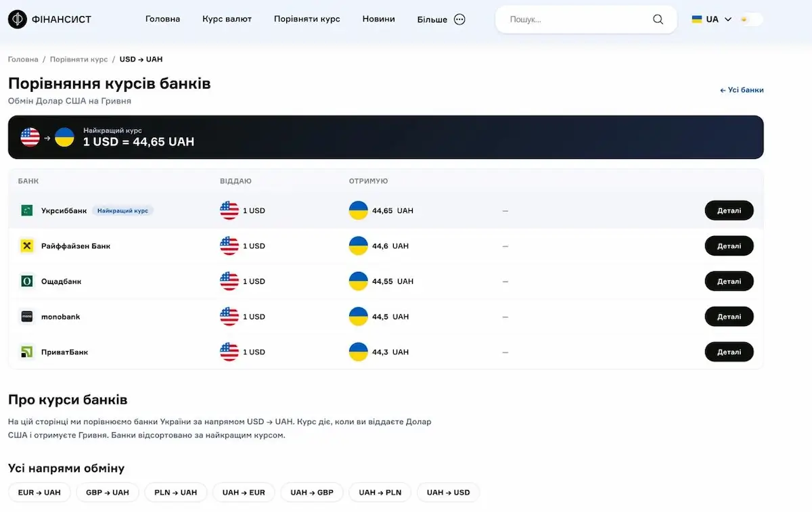812x512 pixels.
Task: Click the Головна breadcrumb link
Action: point(23,60)
